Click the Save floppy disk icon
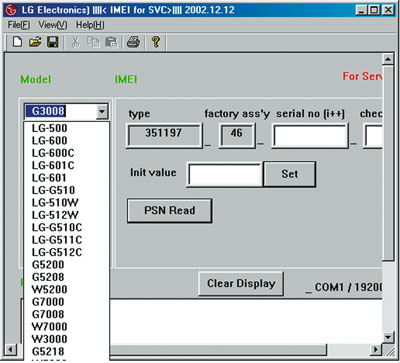 point(53,42)
